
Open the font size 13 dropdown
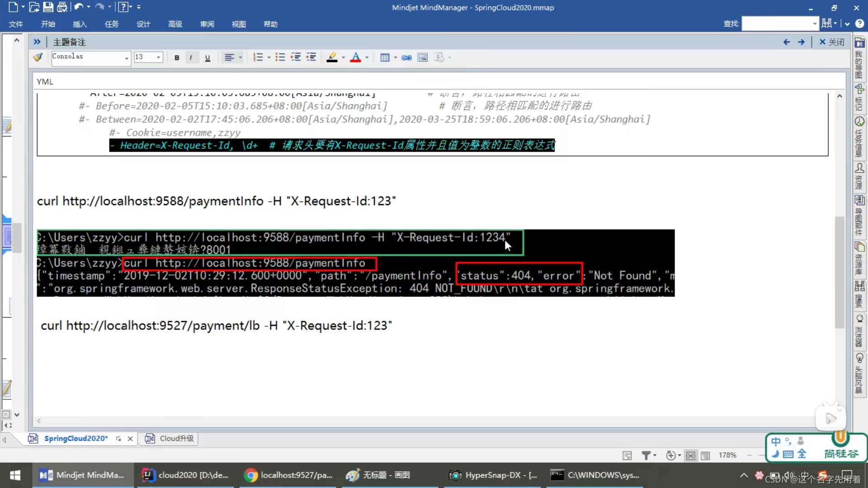point(158,57)
